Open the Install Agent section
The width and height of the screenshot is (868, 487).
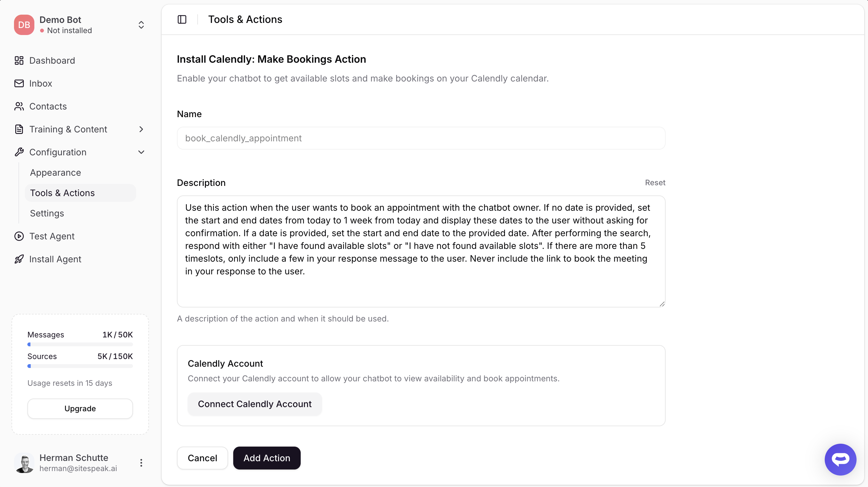(x=55, y=259)
